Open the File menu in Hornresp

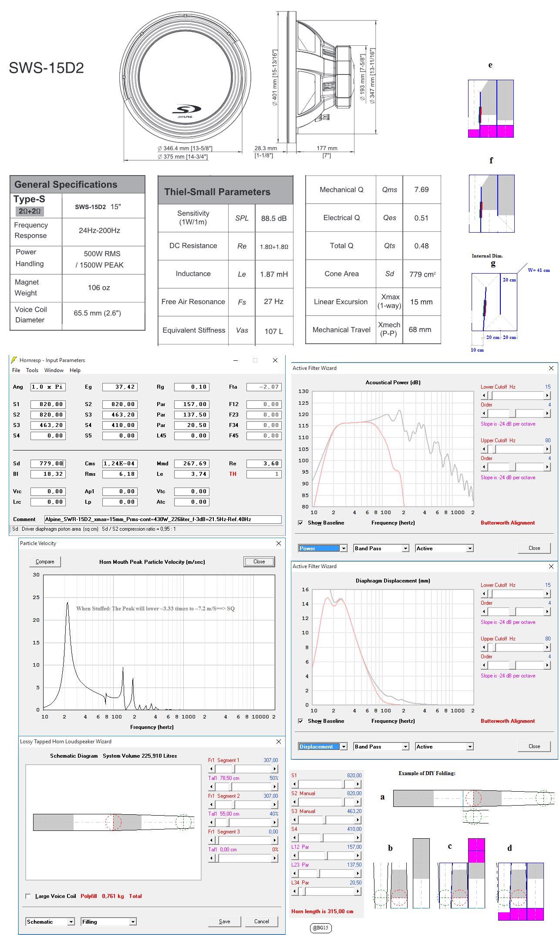click(x=16, y=370)
